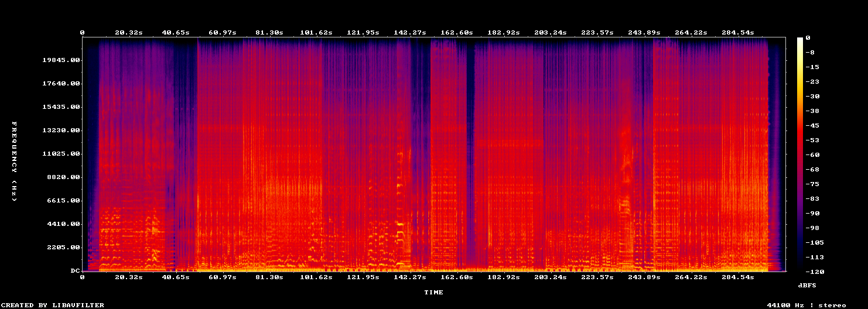Click the dBFS unit label
868x309 pixels.
(807, 285)
